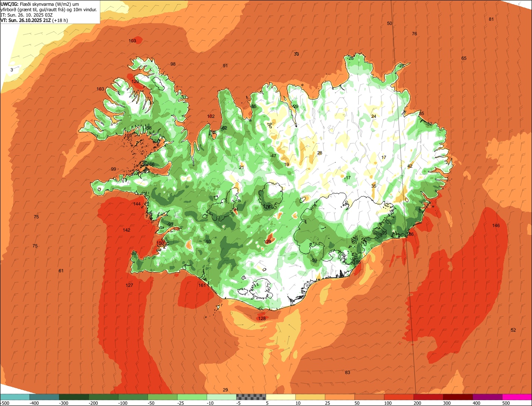Click the legend swatch between -25 and -10

(192, 397)
